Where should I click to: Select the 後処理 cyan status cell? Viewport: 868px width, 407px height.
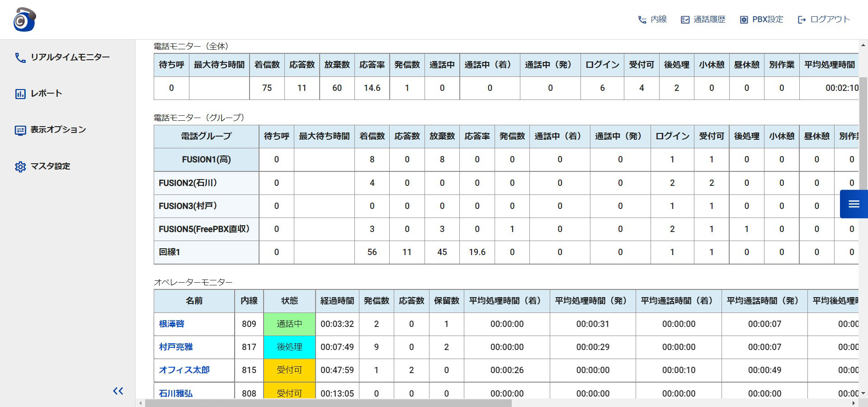pyautogui.click(x=289, y=347)
